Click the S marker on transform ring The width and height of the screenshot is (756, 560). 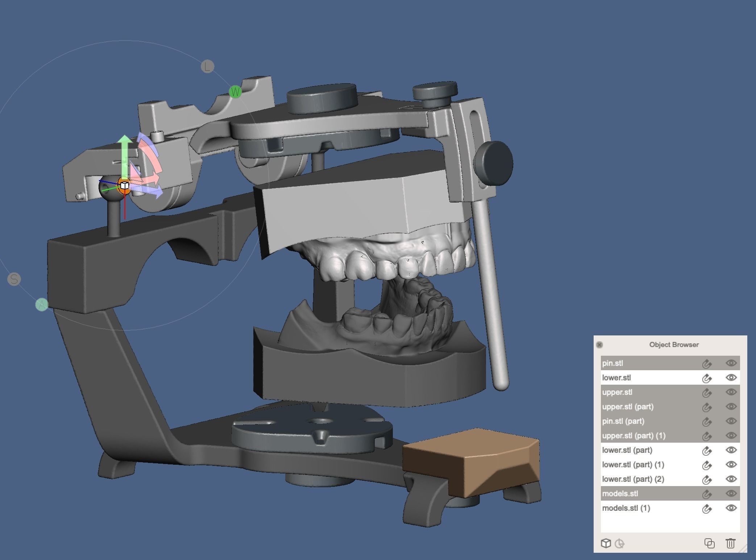click(x=14, y=279)
